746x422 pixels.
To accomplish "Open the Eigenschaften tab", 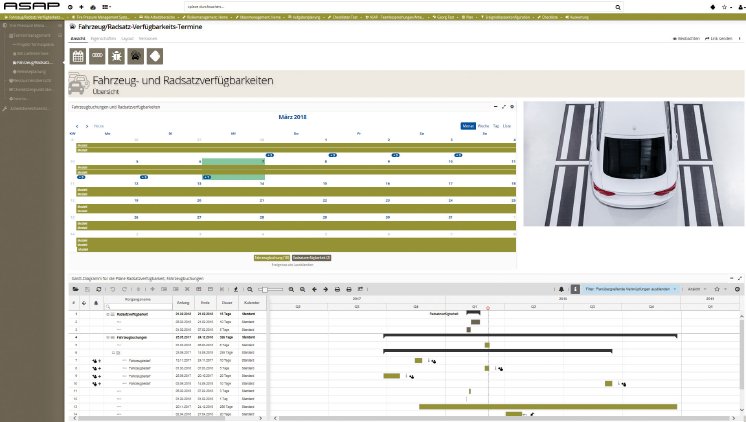I will (102, 38).
